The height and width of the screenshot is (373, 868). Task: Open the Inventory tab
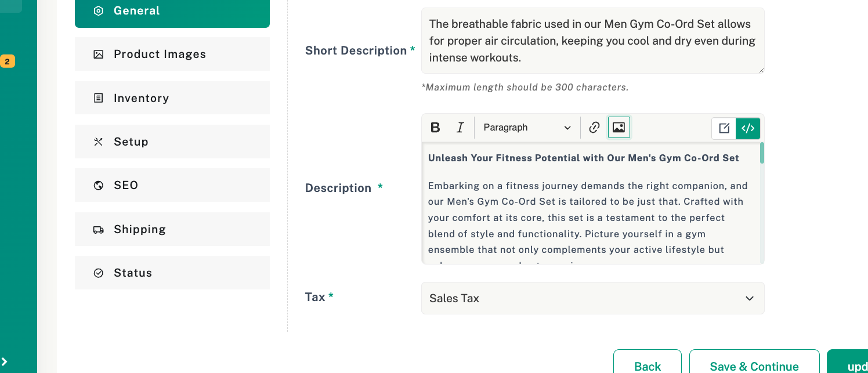click(x=172, y=98)
